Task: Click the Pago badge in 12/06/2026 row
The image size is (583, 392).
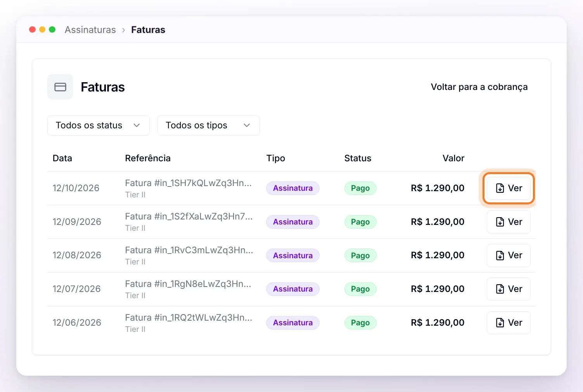Action: pos(360,323)
